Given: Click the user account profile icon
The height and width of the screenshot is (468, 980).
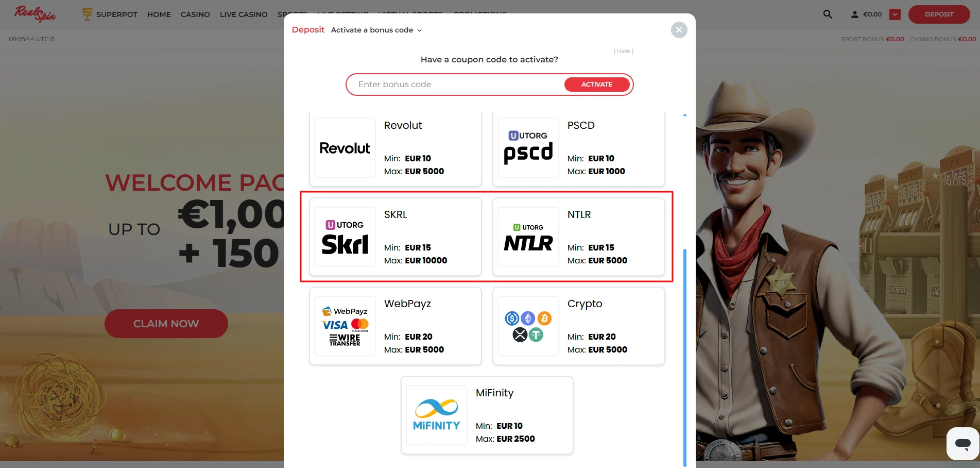Looking at the screenshot, I should click(x=854, y=14).
